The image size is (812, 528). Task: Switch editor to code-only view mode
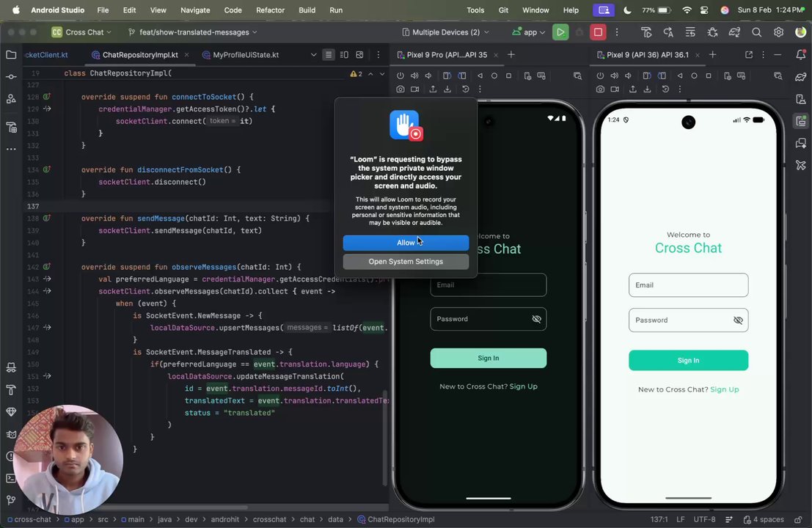click(329, 55)
